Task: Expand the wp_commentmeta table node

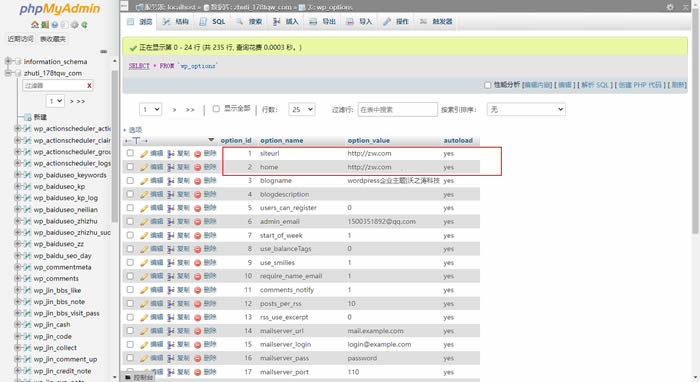Action: (x=18, y=267)
